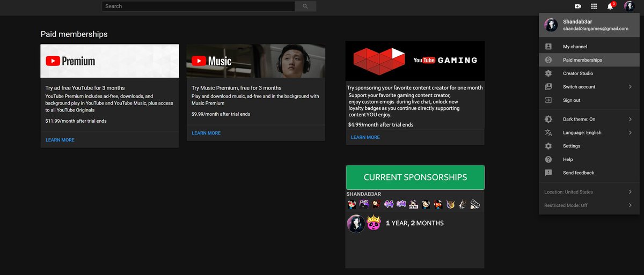The image size is (644, 275).
Task: Click the YouTube Gaming banner image
Action: click(x=415, y=61)
